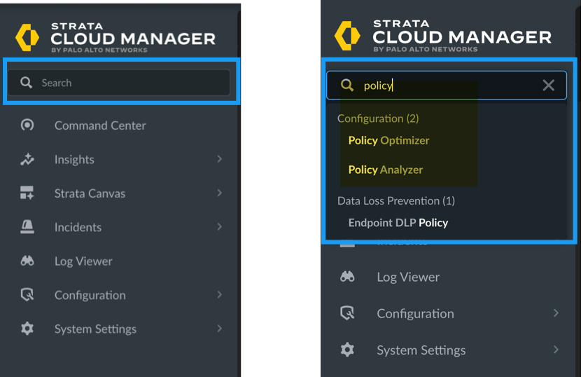Expand the Incidents submenu chevron

coord(219,227)
